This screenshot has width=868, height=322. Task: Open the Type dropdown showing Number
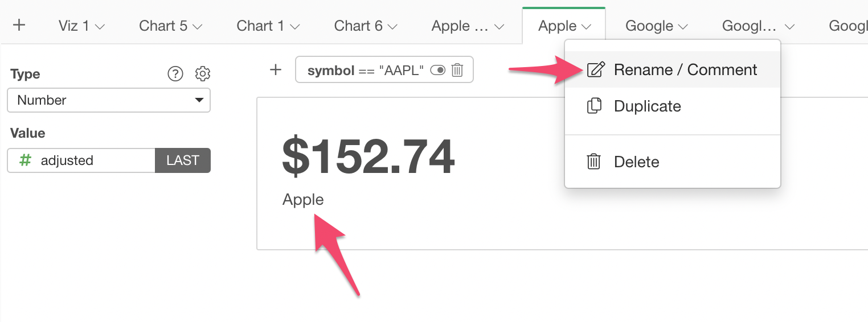[x=109, y=100]
